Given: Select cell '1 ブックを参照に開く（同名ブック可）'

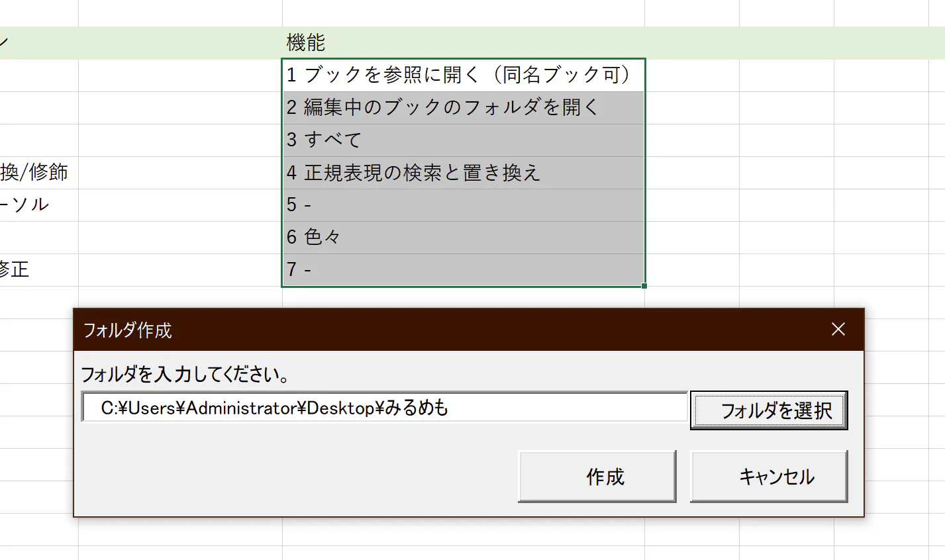Looking at the screenshot, I should pyautogui.click(x=464, y=75).
